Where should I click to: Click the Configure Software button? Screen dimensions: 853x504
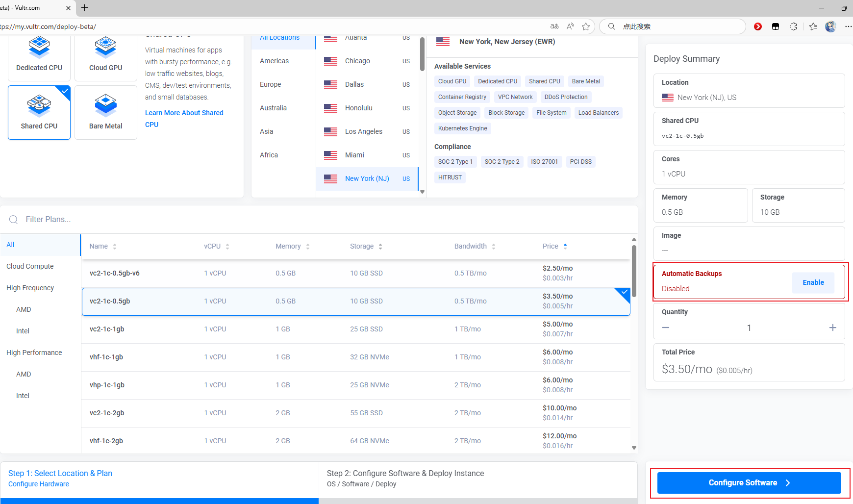click(749, 483)
